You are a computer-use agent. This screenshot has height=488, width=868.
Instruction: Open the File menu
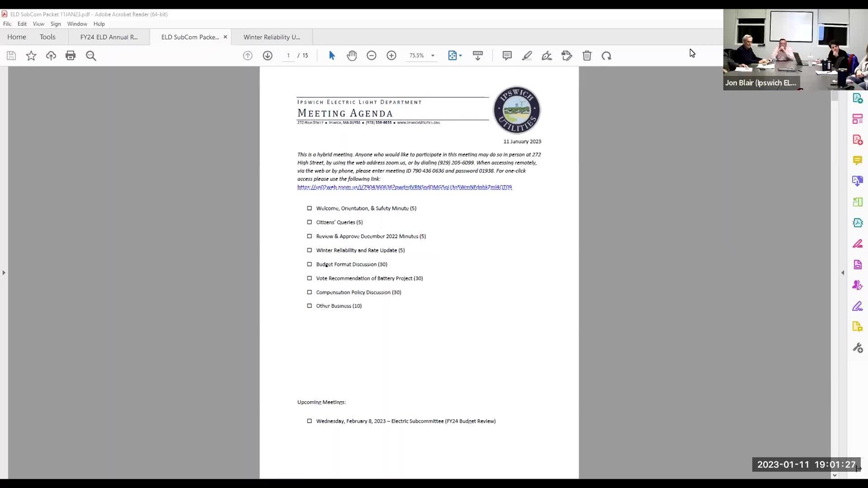7,24
